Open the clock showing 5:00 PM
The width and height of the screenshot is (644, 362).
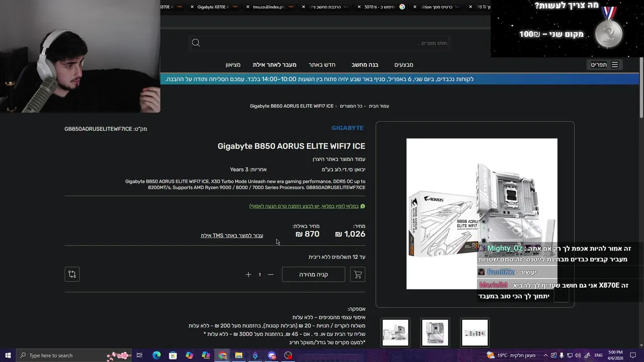[x=615, y=355]
